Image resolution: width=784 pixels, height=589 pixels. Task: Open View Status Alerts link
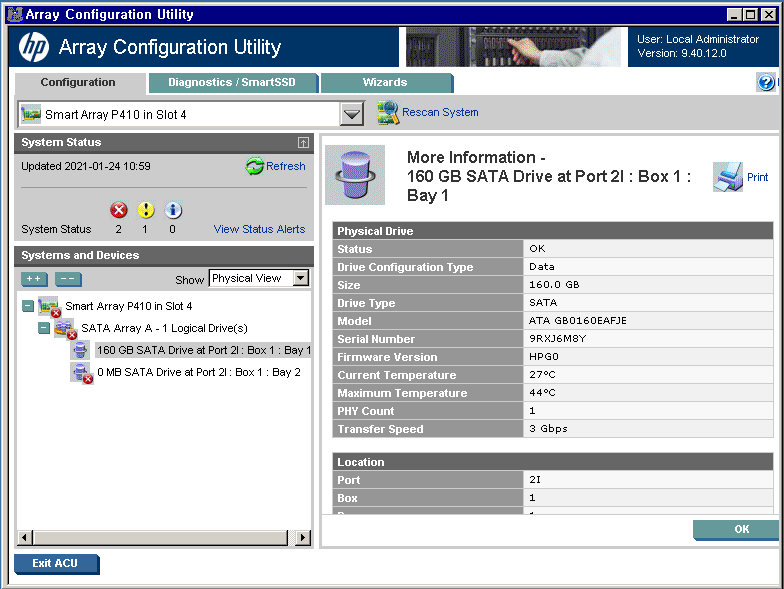[x=259, y=229]
